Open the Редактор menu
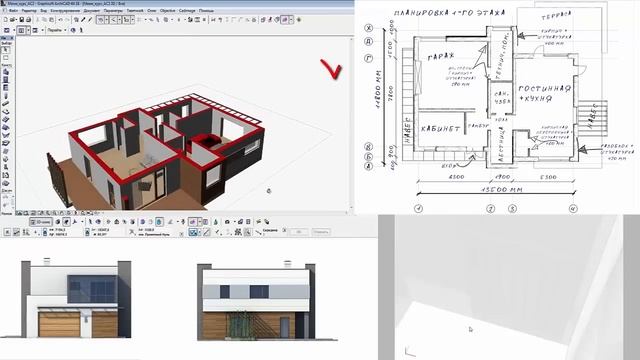Viewport: 640px width, 360px height. 29,11
